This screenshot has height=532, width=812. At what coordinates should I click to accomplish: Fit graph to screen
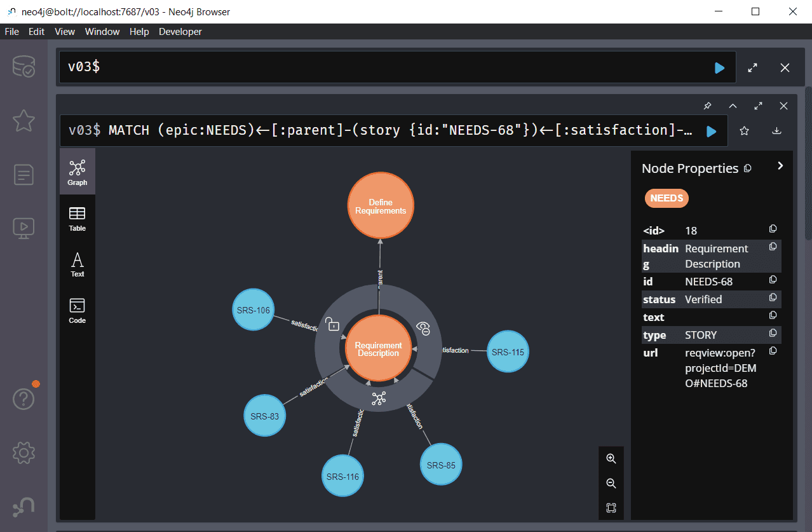point(611,508)
